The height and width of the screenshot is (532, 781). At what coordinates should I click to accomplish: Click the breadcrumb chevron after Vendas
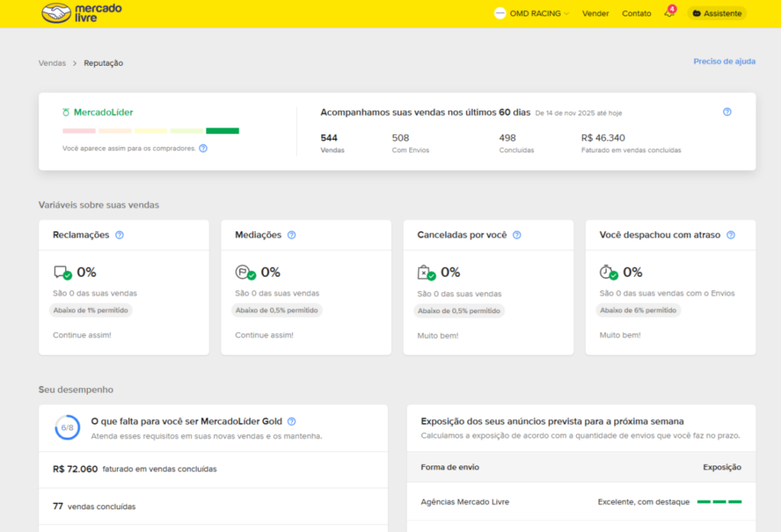75,63
